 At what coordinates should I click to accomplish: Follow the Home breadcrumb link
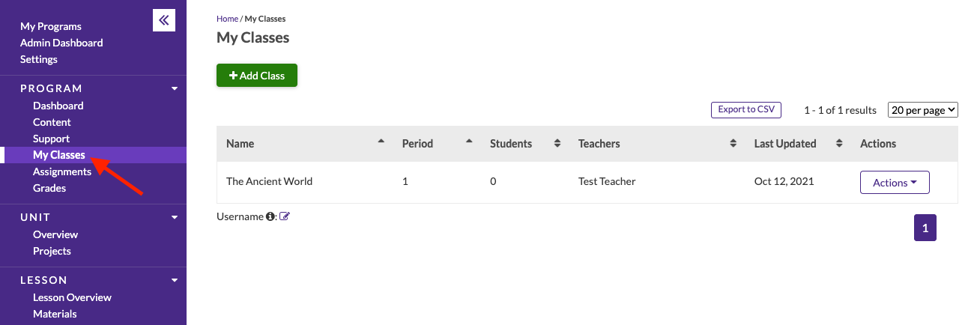[227, 19]
